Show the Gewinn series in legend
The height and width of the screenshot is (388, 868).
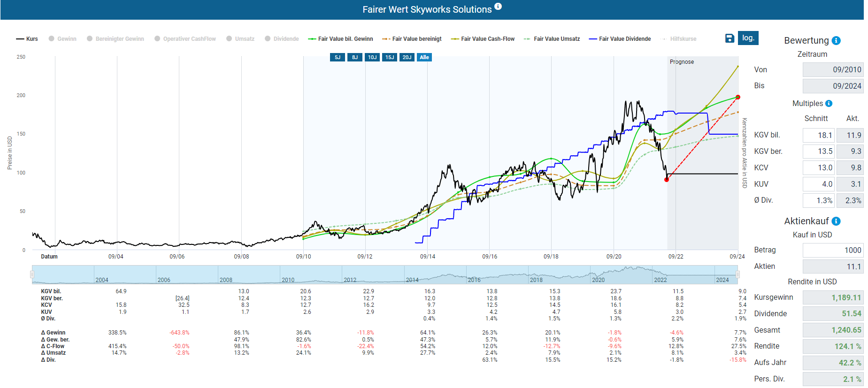[62, 39]
